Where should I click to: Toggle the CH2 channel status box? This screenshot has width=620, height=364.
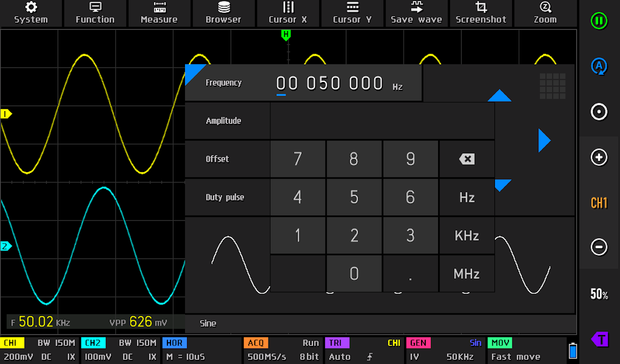pos(120,350)
